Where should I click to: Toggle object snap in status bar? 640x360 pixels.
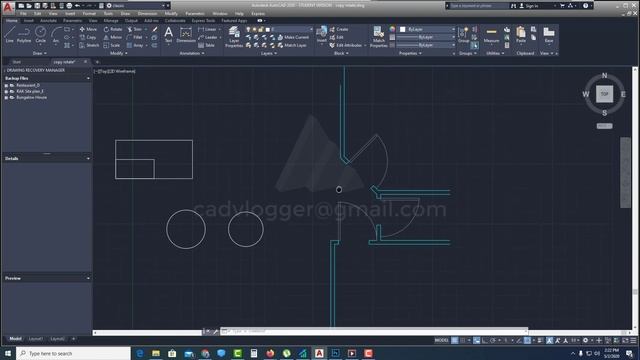coord(527,340)
